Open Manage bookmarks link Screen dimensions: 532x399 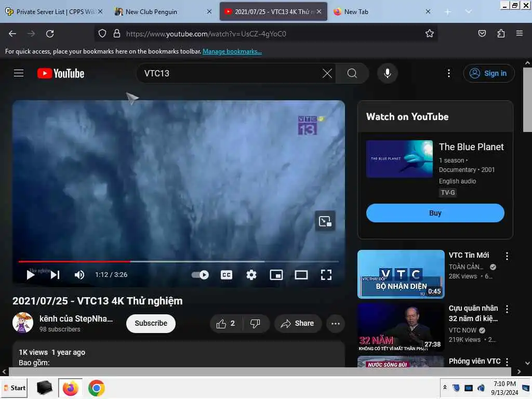(232, 51)
